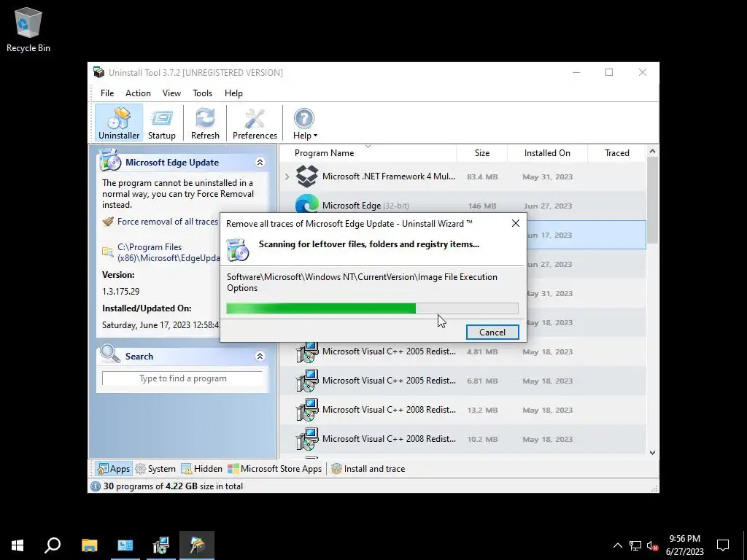Expand the Microsoft .NET Framework 4 row
Viewport: 747px width, 560px height.
tap(287, 176)
